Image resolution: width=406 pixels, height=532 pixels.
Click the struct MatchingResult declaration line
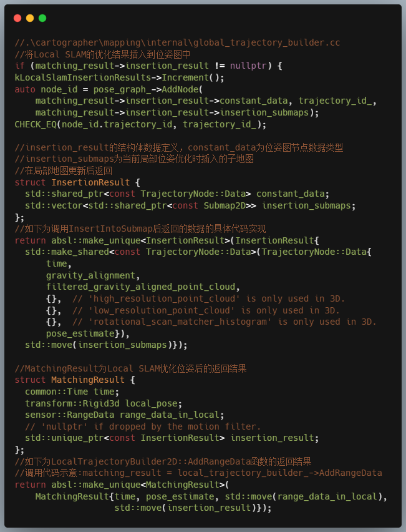(x=74, y=380)
